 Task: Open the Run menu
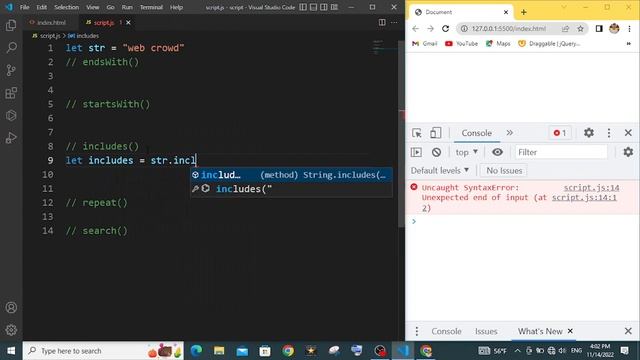[127, 7]
